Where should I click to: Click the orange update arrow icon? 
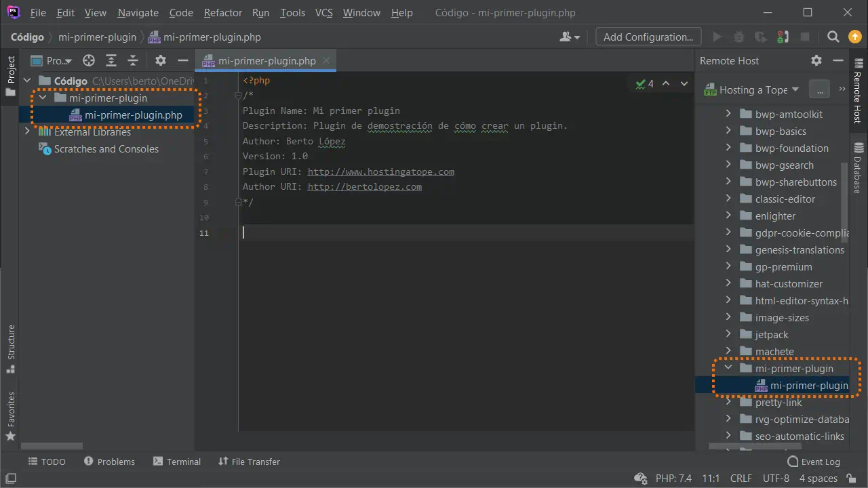(854, 37)
